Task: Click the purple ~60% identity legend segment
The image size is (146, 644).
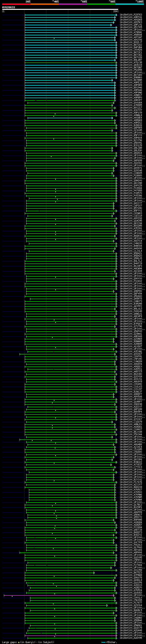Action: point(73,4)
